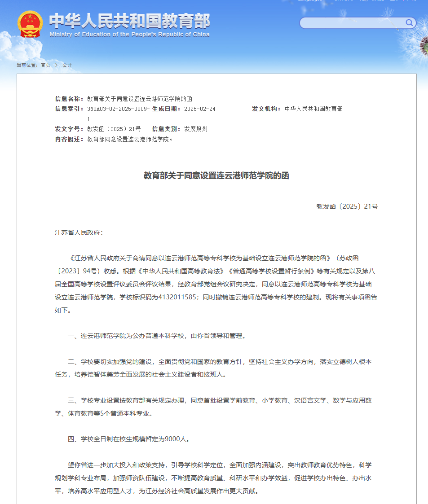428x504 pixels.
Task: Click the bold article heading 教育部关于同意设置连云港师范学院的函
Action: [216, 175]
